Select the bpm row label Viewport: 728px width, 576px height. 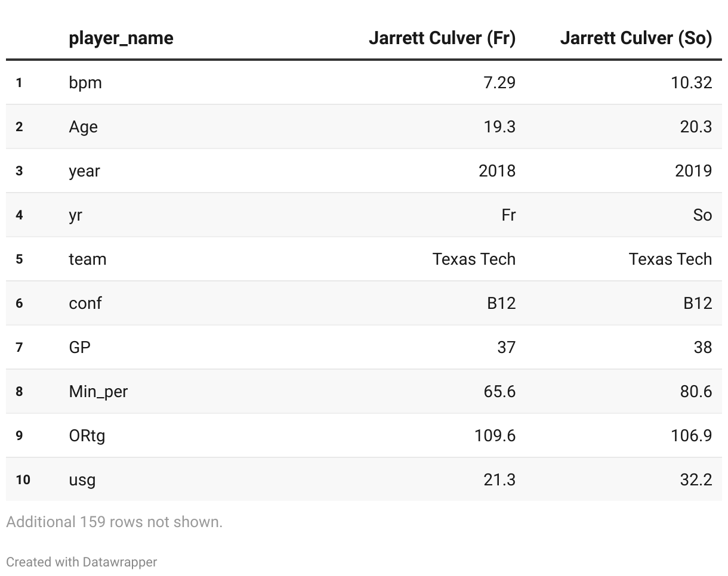point(85,82)
